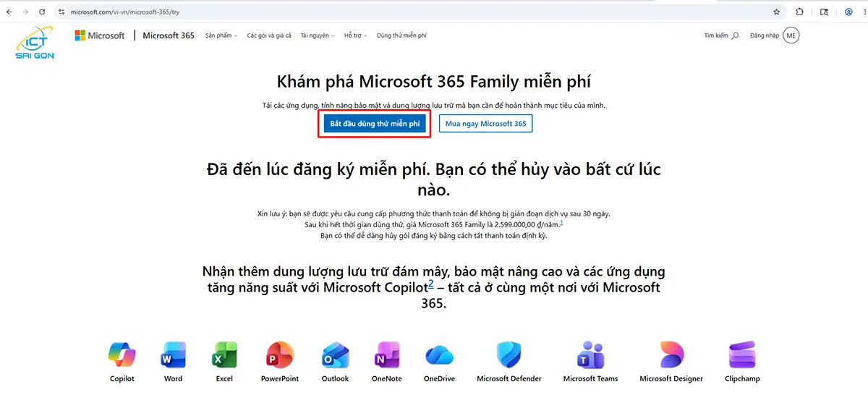
Task: Expand the Hỗ trợ dropdown
Action: click(356, 35)
